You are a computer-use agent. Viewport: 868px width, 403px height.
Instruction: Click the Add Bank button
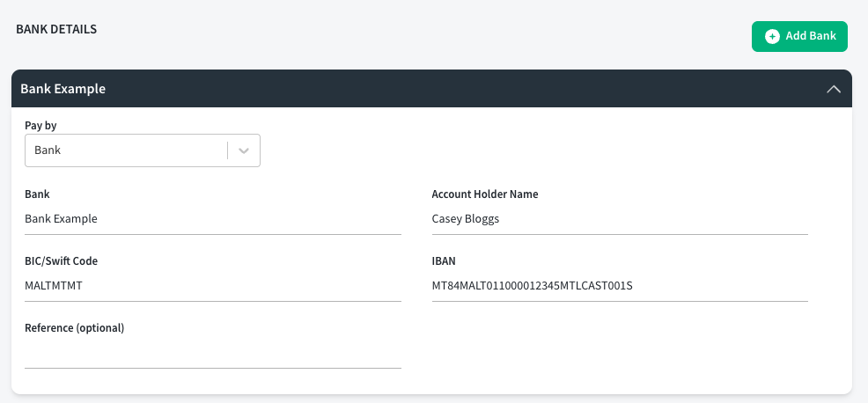pyautogui.click(x=799, y=37)
